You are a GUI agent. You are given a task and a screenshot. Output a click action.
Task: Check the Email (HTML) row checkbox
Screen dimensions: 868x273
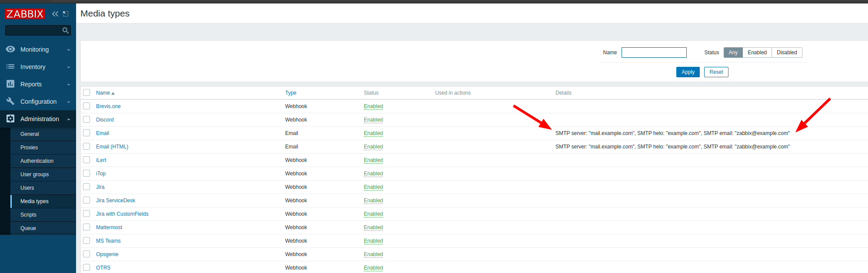(86, 146)
